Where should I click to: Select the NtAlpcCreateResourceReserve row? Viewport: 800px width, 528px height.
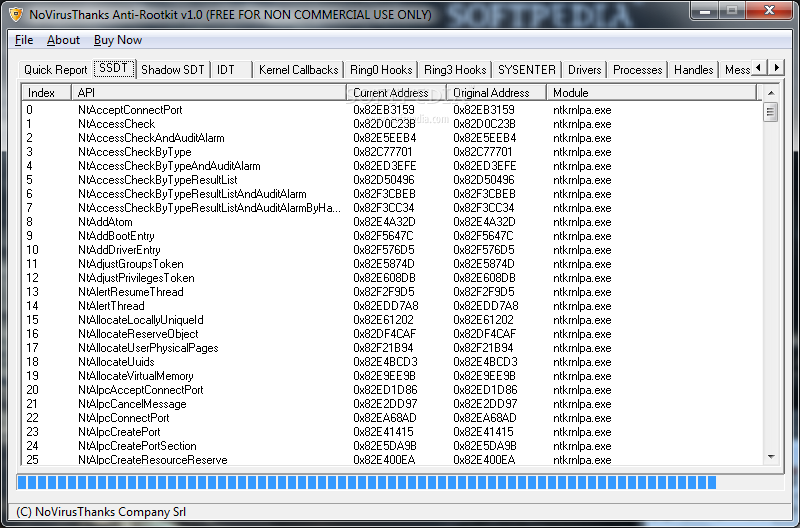(x=392, y=460)
